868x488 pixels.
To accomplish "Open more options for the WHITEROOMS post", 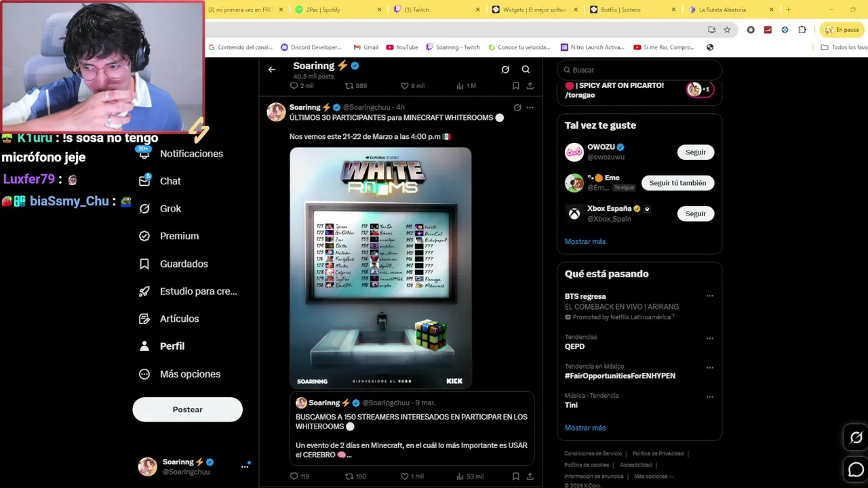I will [530, 107].
